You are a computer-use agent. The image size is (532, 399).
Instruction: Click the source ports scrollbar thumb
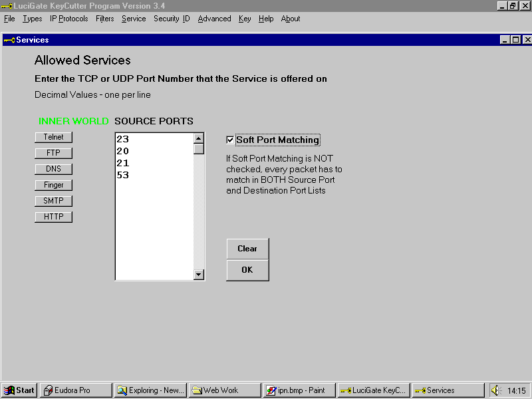tap(199, 149)
